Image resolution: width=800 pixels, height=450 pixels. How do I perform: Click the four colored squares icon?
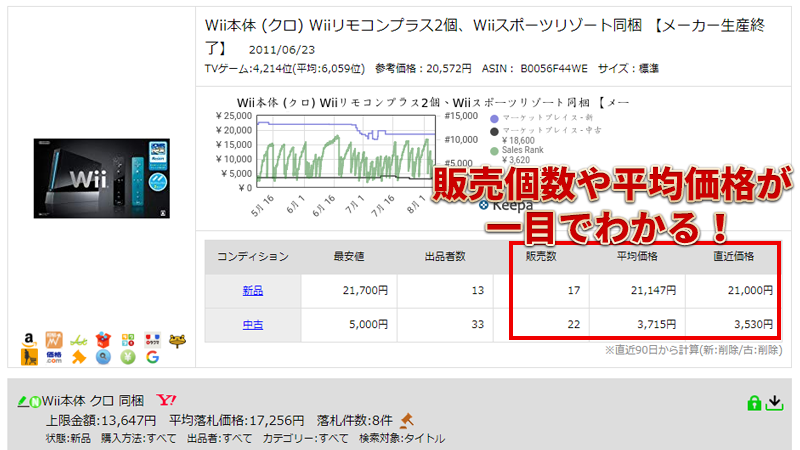pyautogui.click(x=128, y=340)
